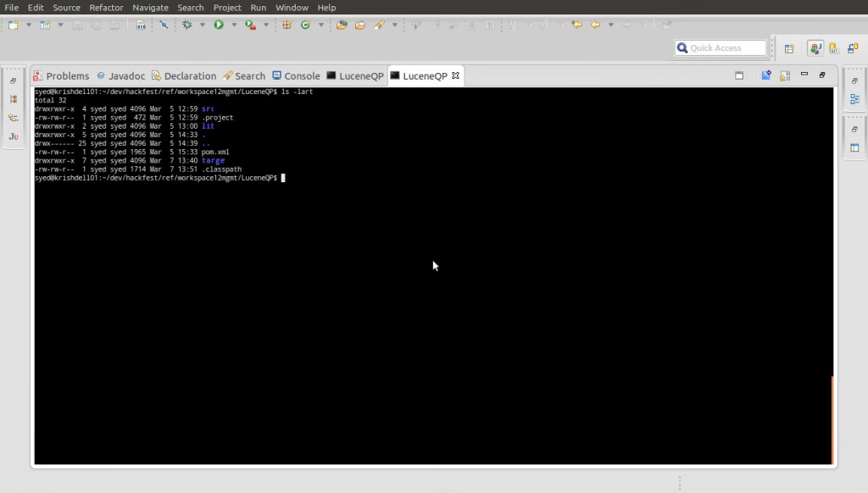This screenshot has width=868, height=493.
Task: Open the Help menu
Action: 326,8
